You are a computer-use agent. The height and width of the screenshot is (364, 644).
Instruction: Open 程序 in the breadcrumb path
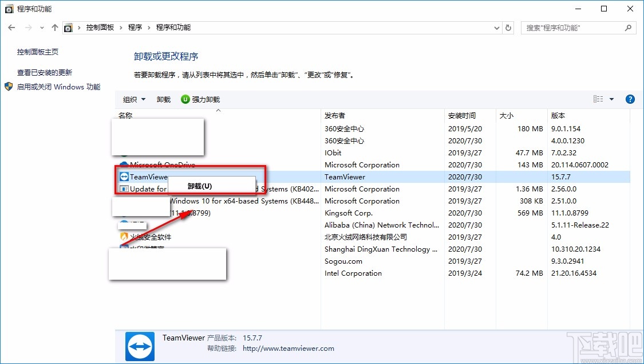[x=135, y=27]
